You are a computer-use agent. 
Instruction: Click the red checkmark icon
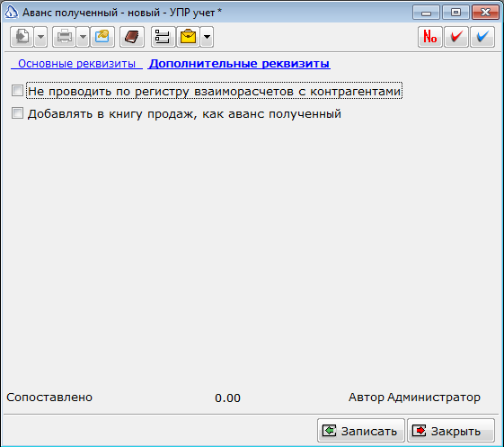coord(456,37)
